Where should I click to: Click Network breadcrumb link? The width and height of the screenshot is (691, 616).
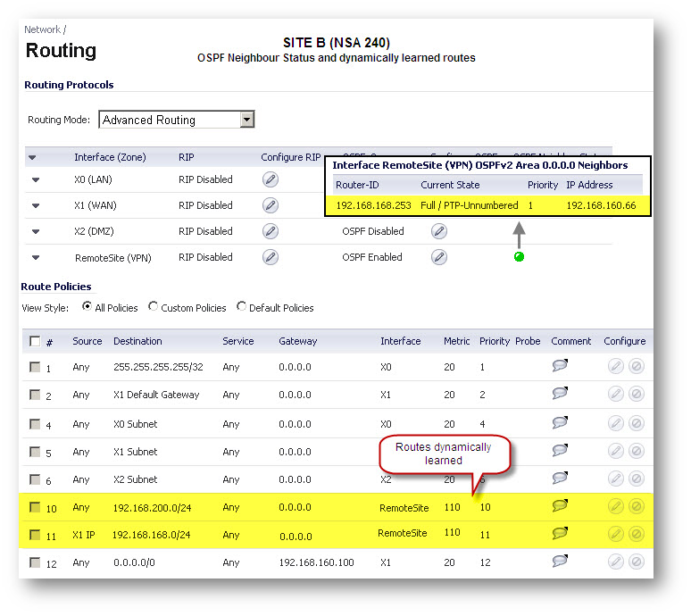[x=42, y=29]
